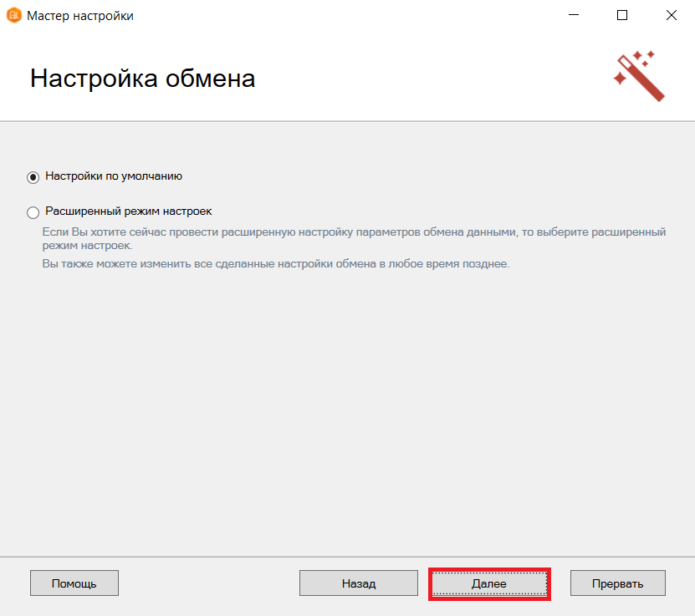Click the "Далее" button
The image size is (695, 616).
point(489,583)
